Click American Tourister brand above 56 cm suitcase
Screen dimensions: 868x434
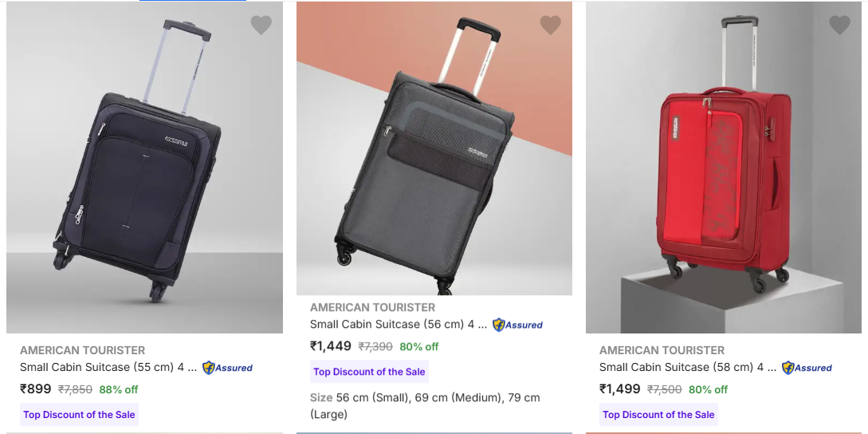click(372, 307)
